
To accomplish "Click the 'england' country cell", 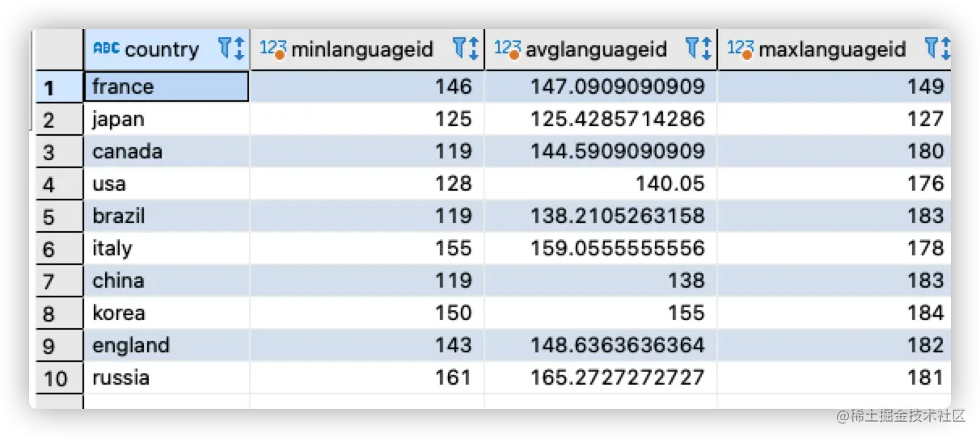I will point(167,345).
